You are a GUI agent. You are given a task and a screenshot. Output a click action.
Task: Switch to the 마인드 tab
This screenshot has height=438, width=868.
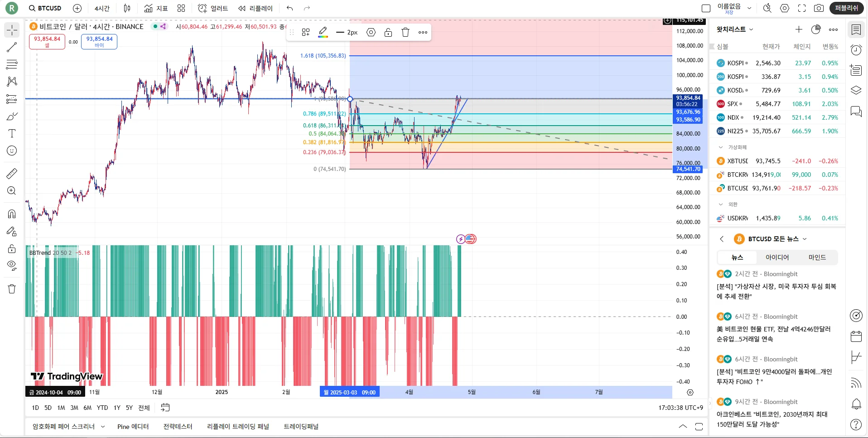[817, 258]
